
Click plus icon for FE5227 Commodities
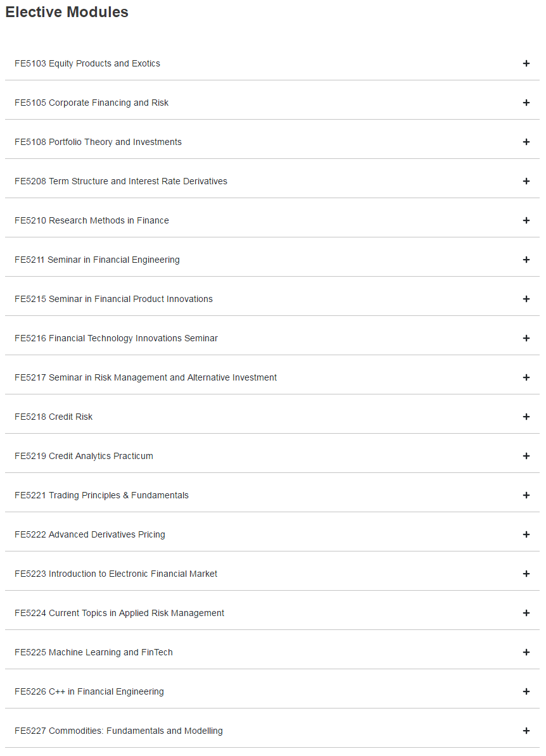pos(526,731)
